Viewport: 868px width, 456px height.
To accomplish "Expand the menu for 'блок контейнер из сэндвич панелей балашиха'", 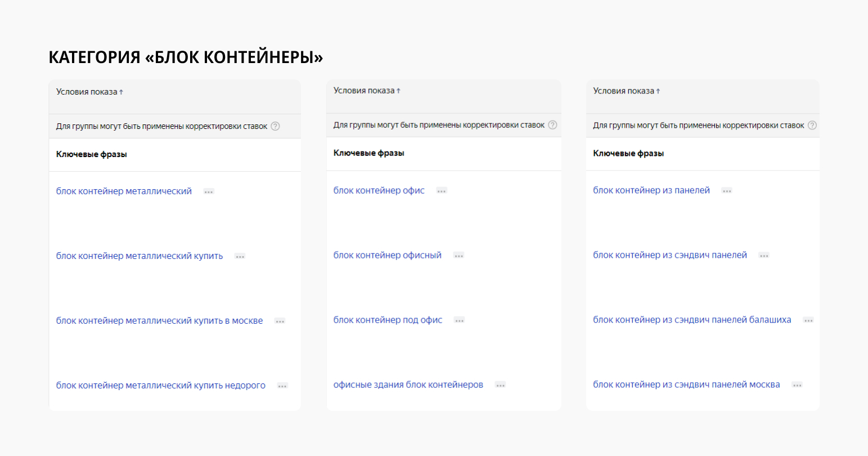I will coord(808,320).
